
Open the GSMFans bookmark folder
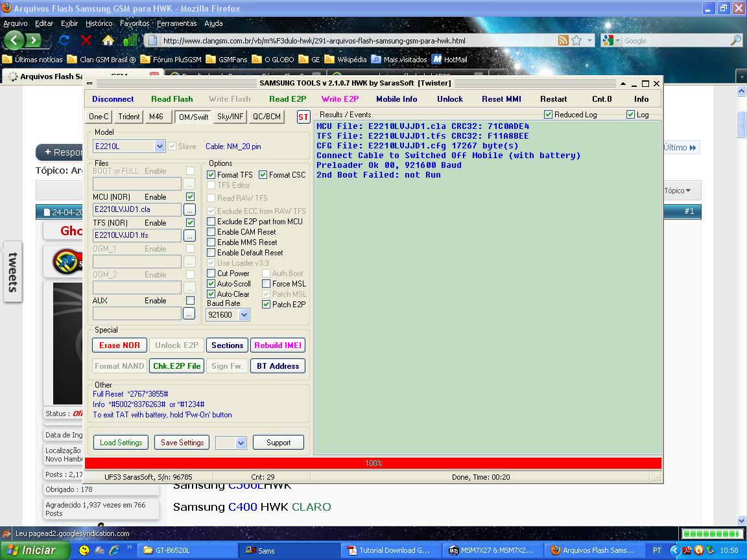[x=226, y=60]
